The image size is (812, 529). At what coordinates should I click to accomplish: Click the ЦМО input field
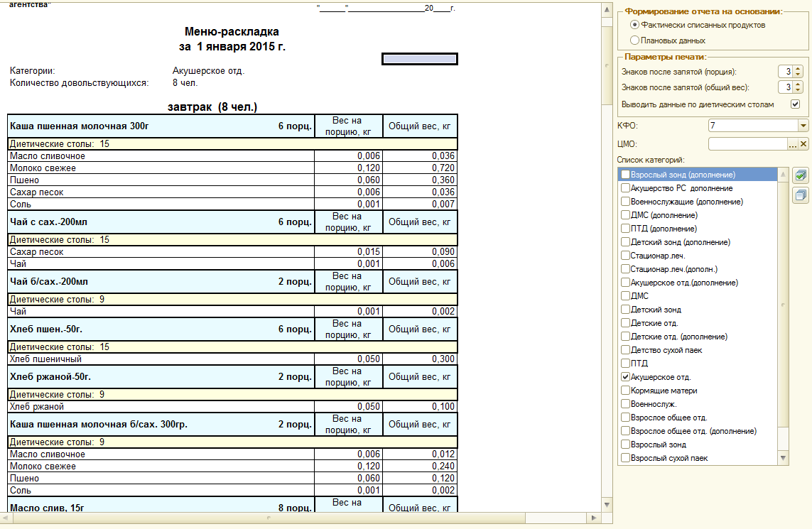(x=747, y=144)
